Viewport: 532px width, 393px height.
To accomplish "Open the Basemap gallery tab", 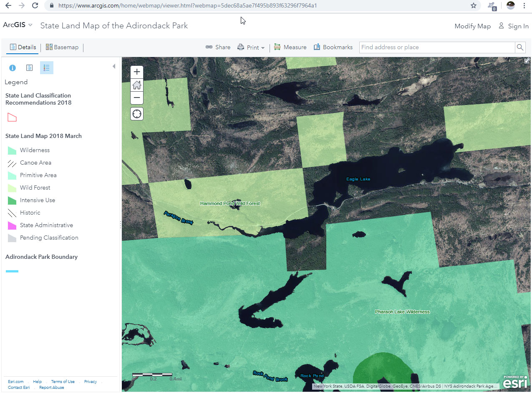I will [x=62, y=47].
